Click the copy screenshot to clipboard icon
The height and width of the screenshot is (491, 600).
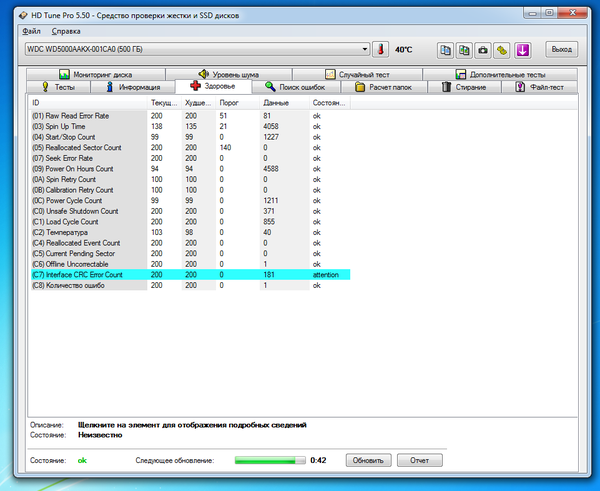(x=465, y=49)
